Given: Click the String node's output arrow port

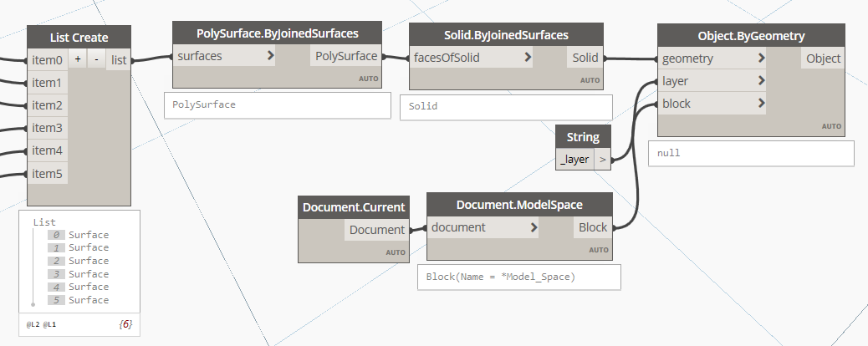Looking at the screenshot, I should point(602,159).
